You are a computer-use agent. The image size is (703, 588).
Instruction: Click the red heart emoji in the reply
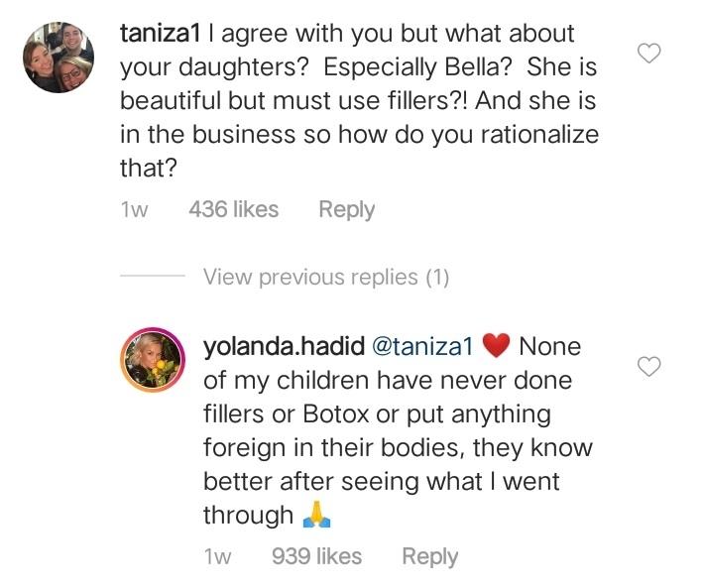click(497, 346)
